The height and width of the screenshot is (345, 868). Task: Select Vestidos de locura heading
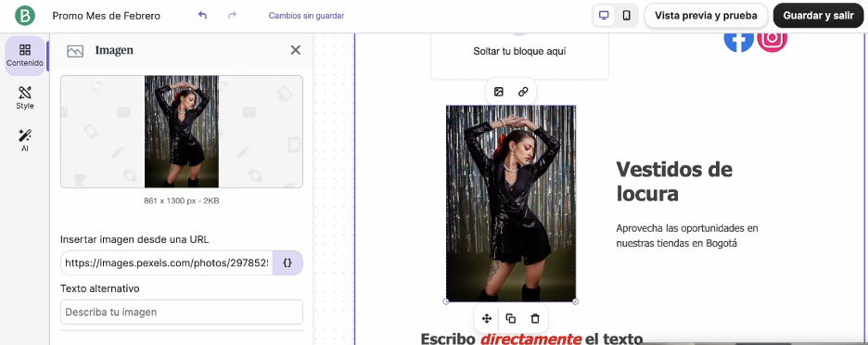(674, 181)
